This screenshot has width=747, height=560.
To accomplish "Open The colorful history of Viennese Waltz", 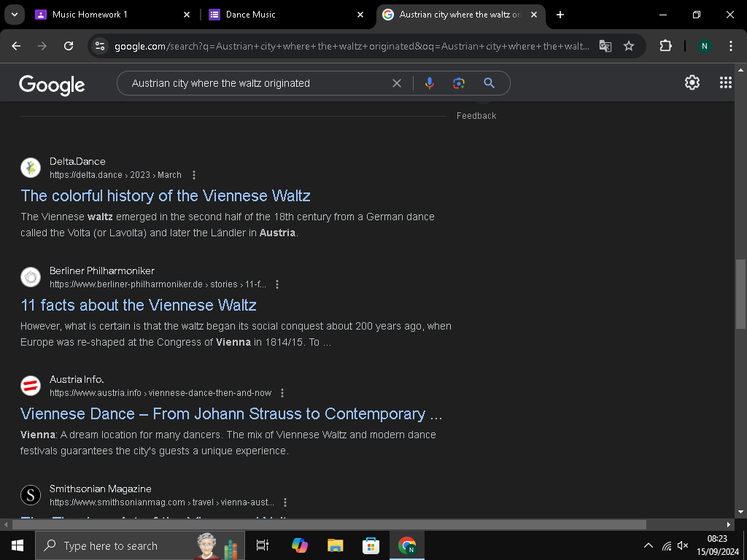I will 166,195.
